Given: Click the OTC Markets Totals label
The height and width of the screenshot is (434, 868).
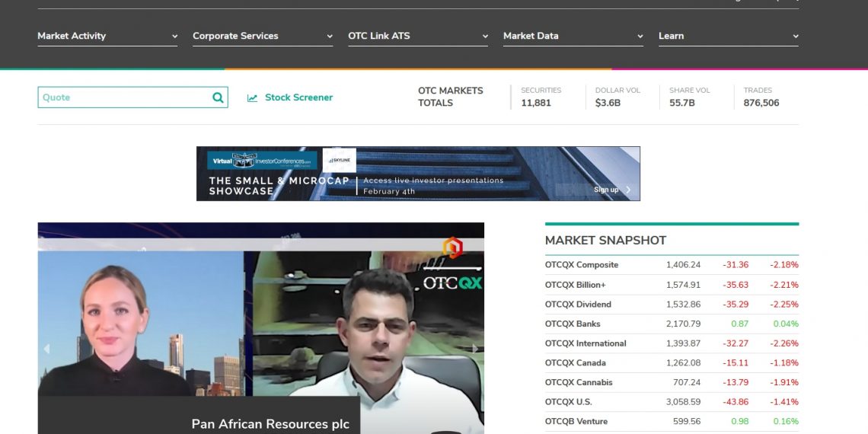Looking at the screenshot, I should click(x=451, y=97).
